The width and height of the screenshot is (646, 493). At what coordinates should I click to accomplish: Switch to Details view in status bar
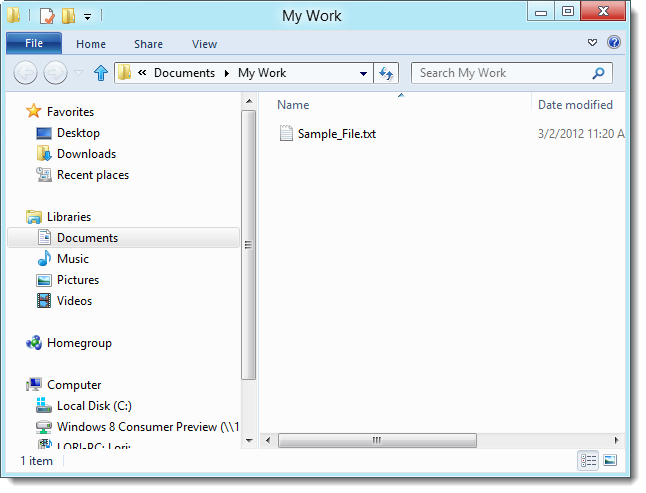[588, 460]
